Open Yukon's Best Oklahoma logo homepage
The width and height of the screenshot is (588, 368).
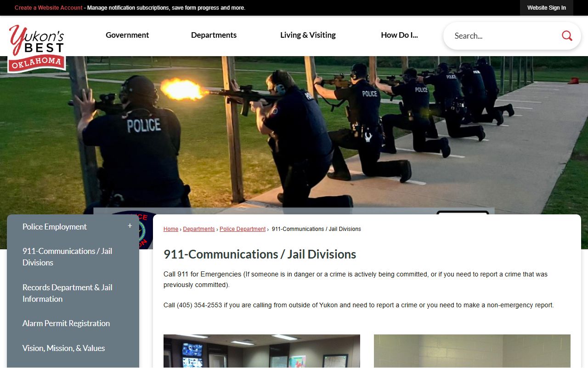37,48
